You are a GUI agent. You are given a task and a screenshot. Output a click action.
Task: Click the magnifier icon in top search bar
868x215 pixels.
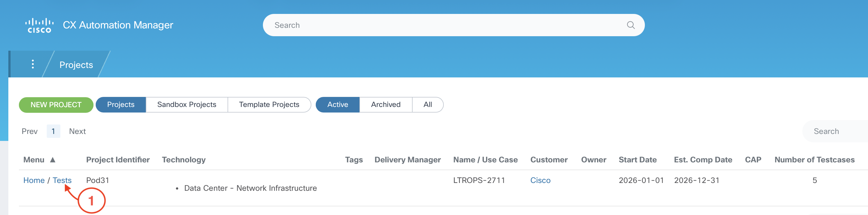coord(630,25)
